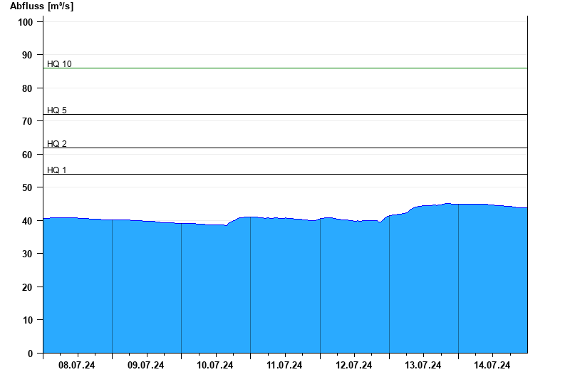Click the 10 y-axis tick label
The image size is (570, 392).
[28, 320]
